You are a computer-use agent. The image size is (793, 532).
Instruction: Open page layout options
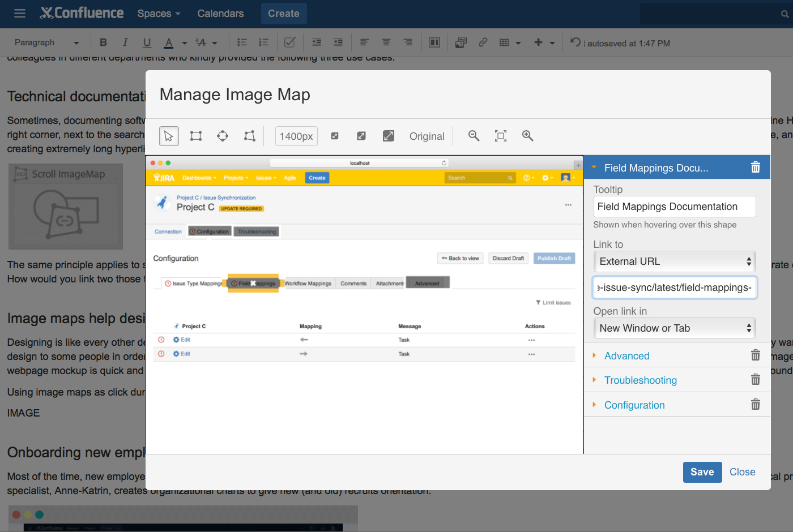434,42
